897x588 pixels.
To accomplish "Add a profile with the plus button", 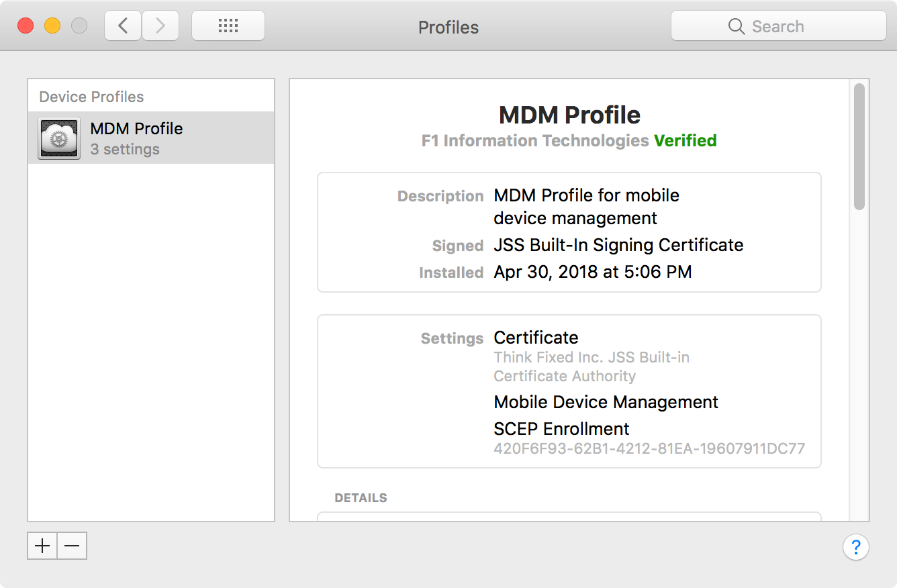I will (x=42, y=546).
